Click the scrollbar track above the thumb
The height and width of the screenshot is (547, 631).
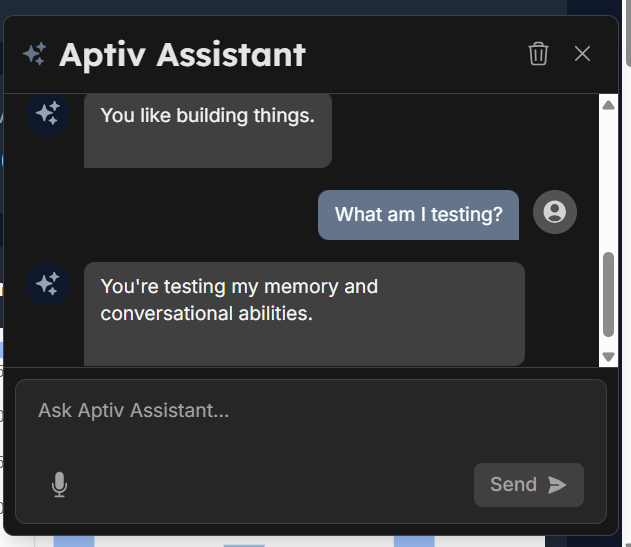[x=608, y=180]
